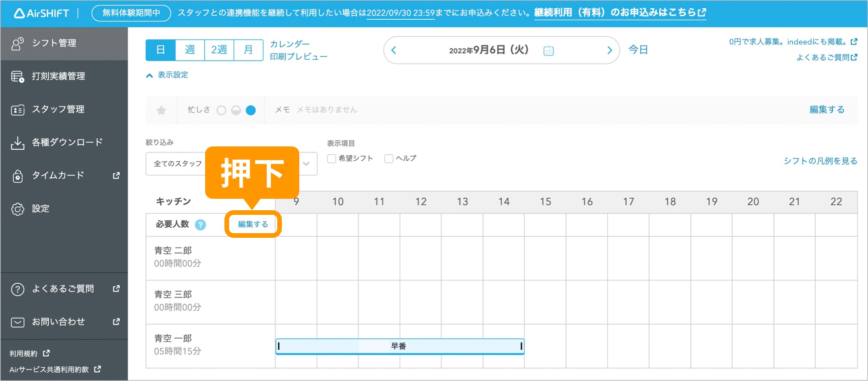Select the 早番 shift bar
The height and width of the screenshot is (381, 868).
tap(399, 346)
